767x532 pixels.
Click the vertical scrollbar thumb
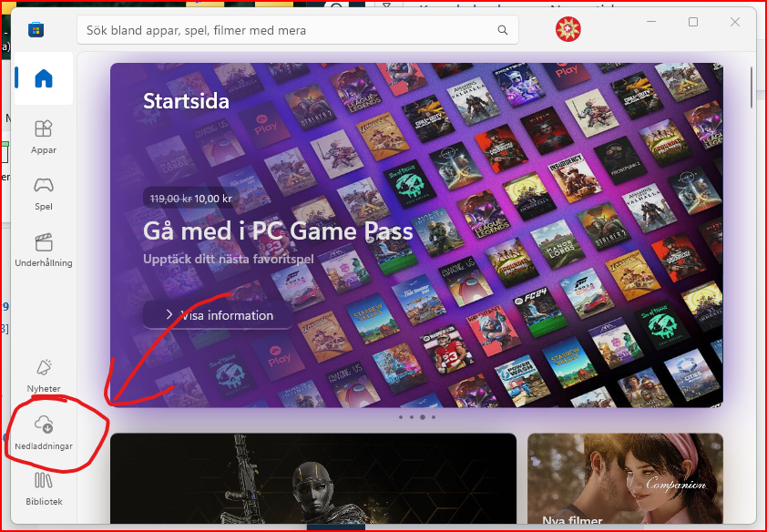pos(752,87)
